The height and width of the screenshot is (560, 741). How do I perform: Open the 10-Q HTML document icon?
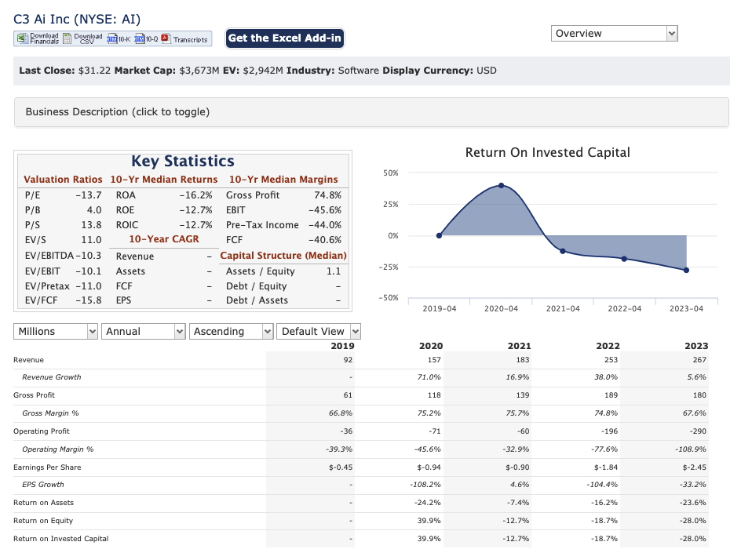click(x=140, y=38)
